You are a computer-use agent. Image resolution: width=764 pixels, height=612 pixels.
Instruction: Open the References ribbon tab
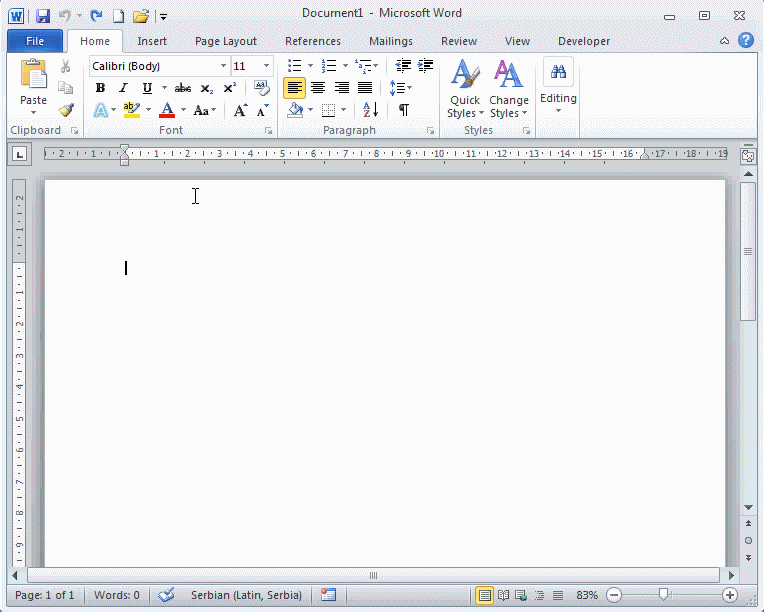point(312,41)
